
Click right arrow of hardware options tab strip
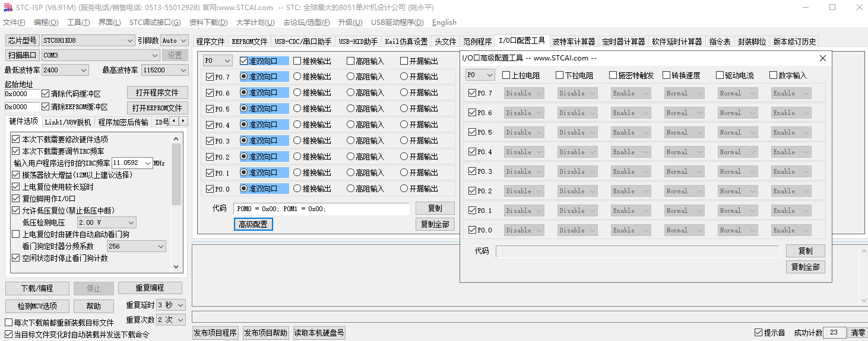click(x=183, y=121)
